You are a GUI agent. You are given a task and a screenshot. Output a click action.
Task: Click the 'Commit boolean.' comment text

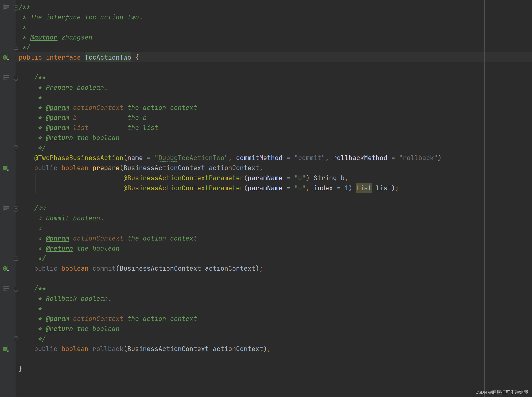(75, 218)
